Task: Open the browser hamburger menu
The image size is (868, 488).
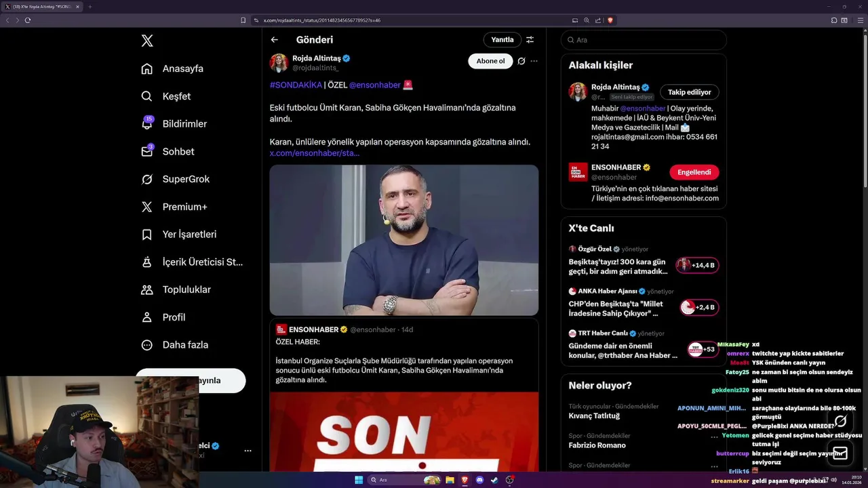Action: (x=859, y=20)
